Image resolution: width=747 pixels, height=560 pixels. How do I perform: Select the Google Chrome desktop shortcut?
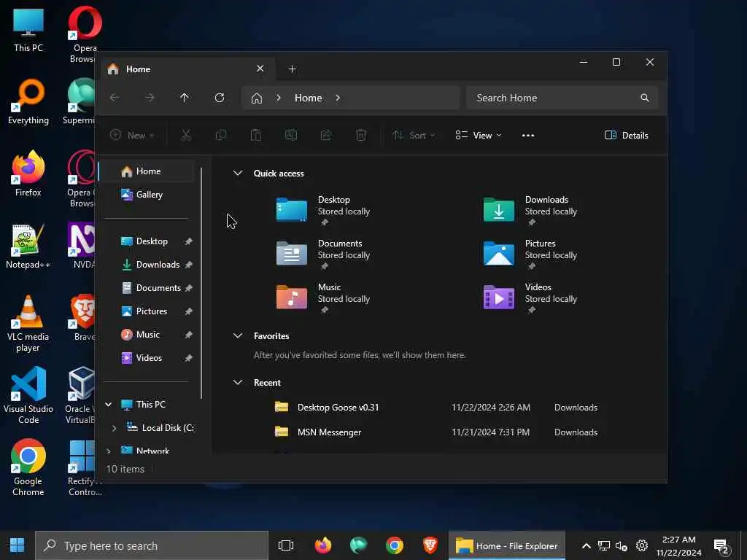[x=28, y=467]
